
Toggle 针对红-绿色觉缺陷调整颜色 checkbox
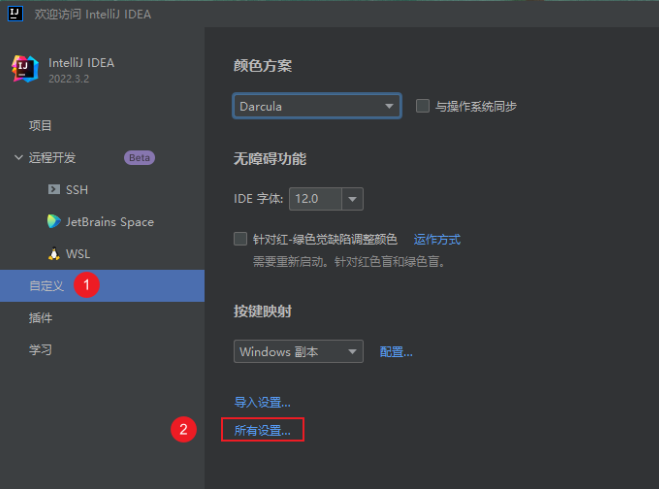tap(240, 239)
